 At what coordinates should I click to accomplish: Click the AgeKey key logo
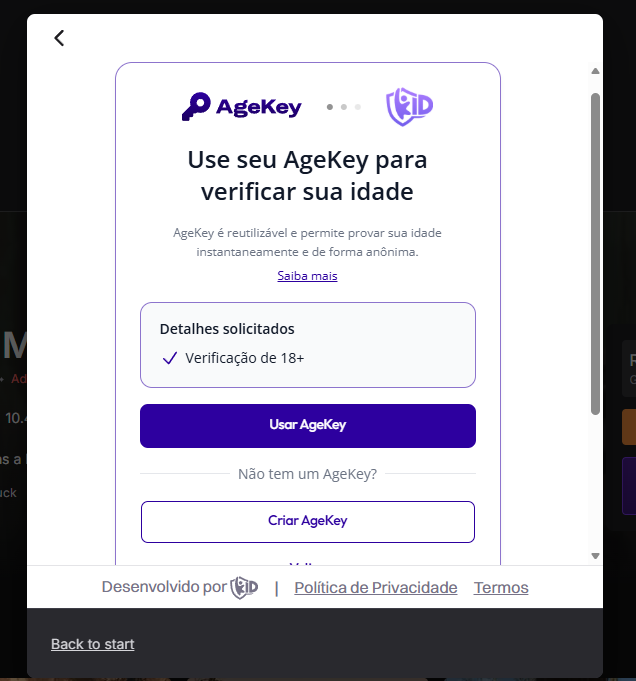pos(242,106)
